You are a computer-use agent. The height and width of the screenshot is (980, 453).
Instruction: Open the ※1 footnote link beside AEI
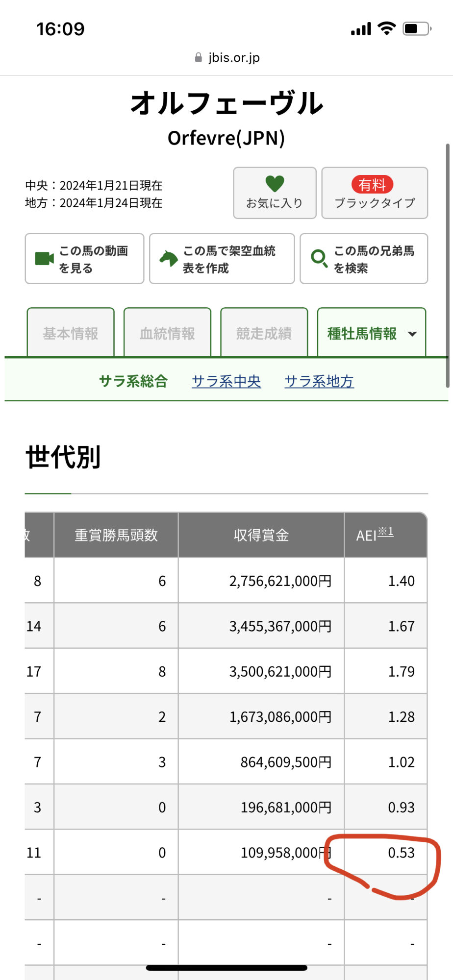385,532
